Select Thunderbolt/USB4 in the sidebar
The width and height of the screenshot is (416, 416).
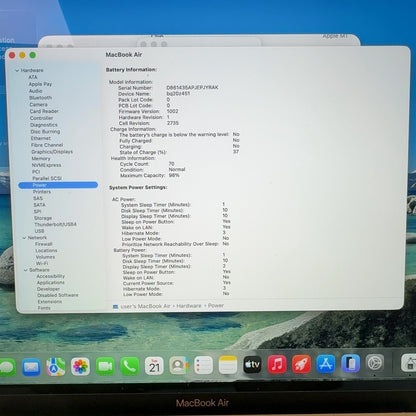click(55, 224)
